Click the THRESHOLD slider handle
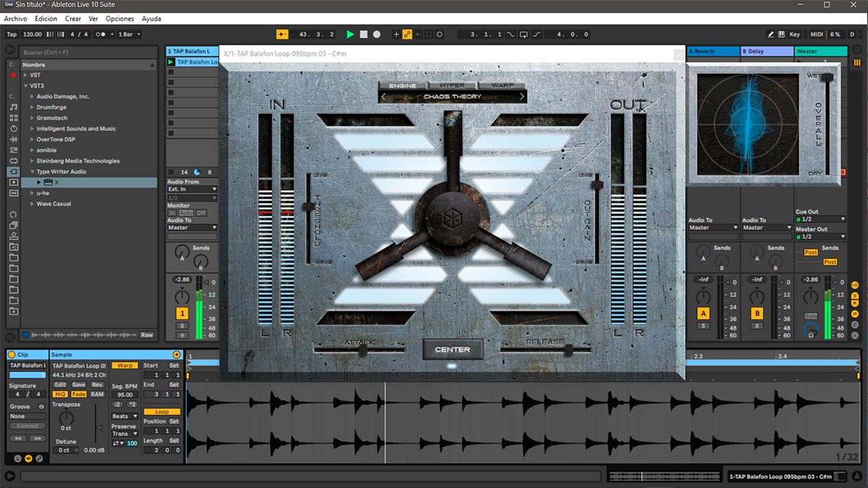 (309, 207)
